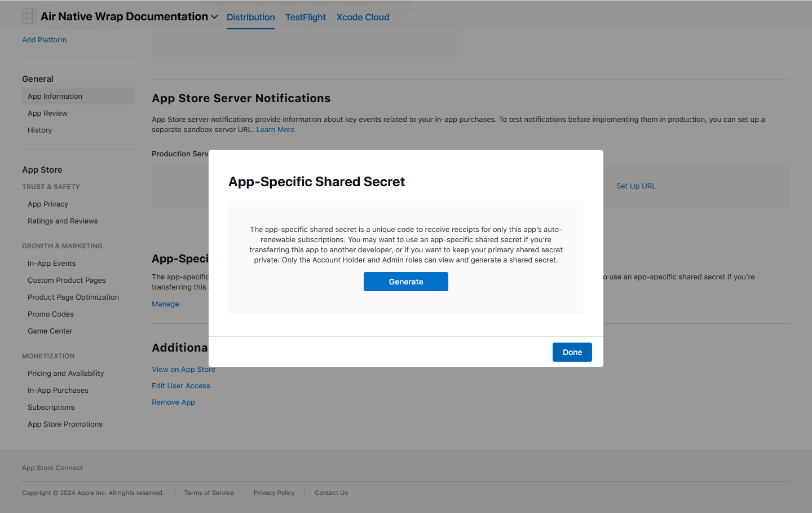812x513 pixels.
Task: Click Learn More under Server Notifications
Action: [275, 130]
